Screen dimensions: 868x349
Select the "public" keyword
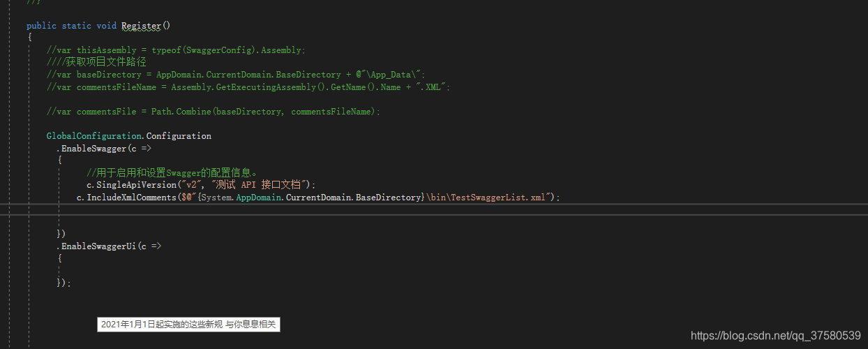(x=41, y=26)
